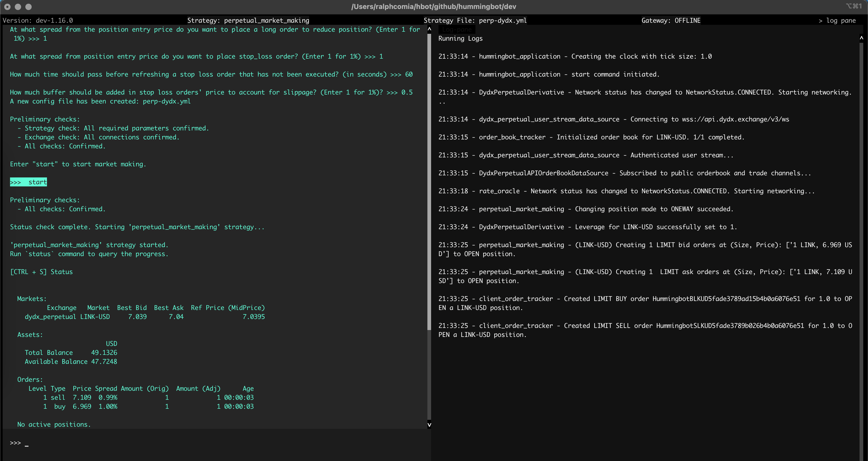Select the Strategy: perpetual_market_making status badge

[248, 20]
